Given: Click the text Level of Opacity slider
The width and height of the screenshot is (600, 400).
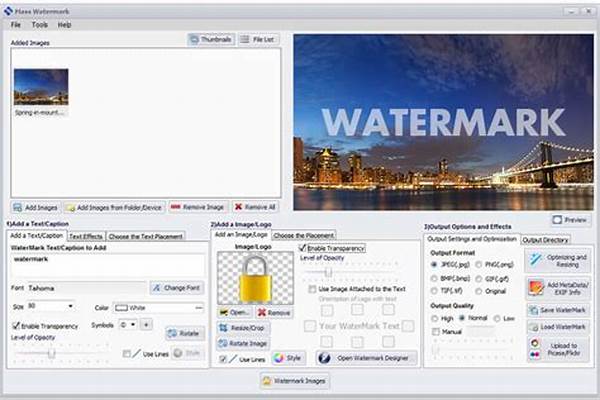Looking at the screenshot, I should 52,353.
